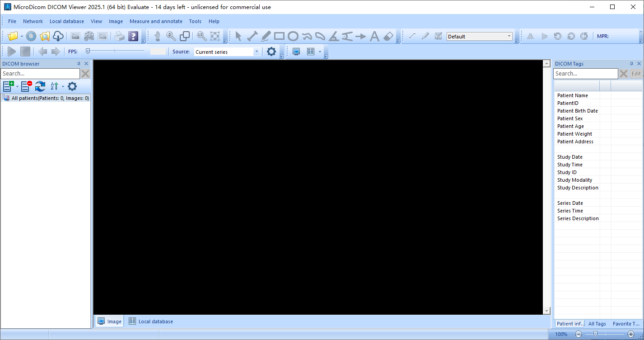Click the scan folder with magnifier icon
The image size is (644, 340).
pyautogui.click(x=44, y=37)
